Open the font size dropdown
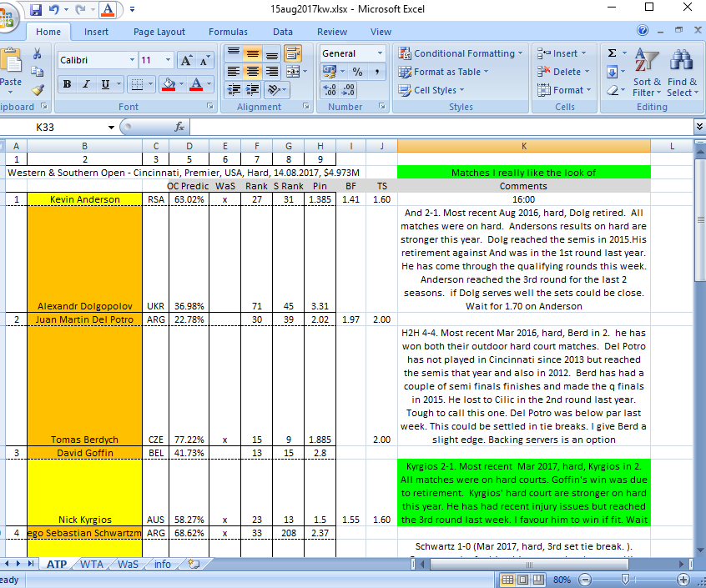The width and height of the screenshot is (706, 588). click(168, 60)
